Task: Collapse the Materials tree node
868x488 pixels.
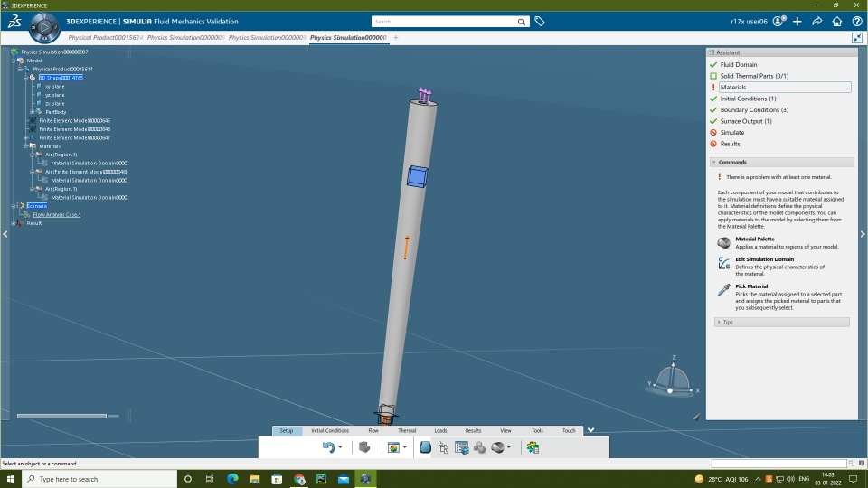Action: (x=26, y=146)
